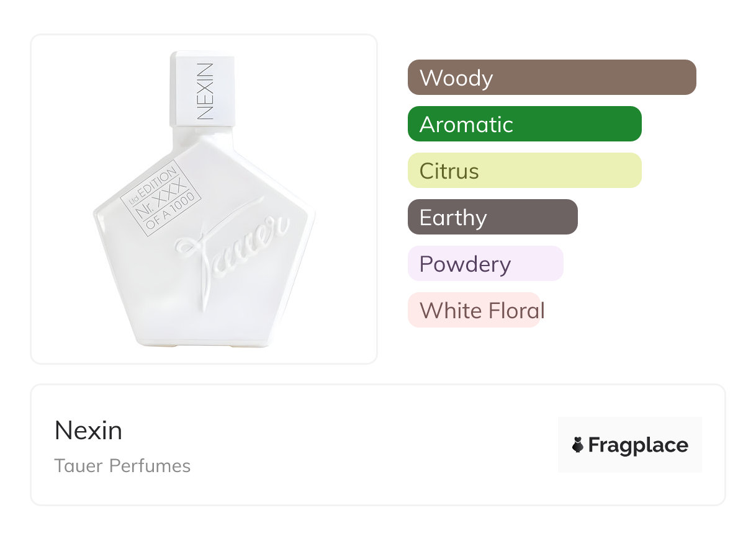
Task: Select the green Aromatic accord bar
Action: click(x=524, y=124)
